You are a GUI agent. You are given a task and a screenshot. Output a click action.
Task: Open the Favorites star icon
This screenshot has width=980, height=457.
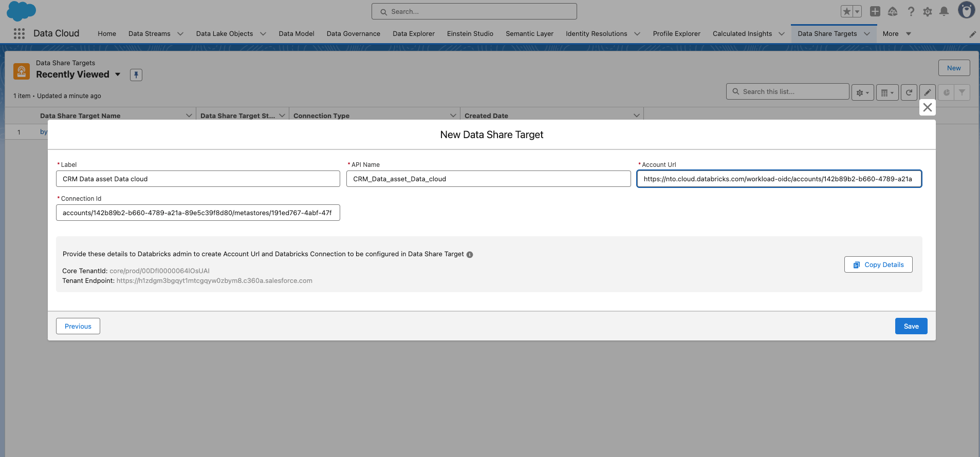coord(847,11)
